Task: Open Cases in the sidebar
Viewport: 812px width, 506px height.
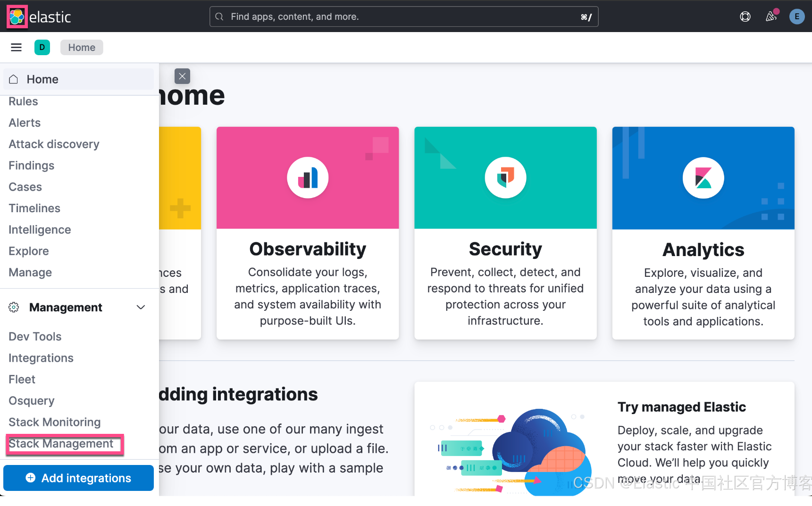Action: [x=25, y=187]
